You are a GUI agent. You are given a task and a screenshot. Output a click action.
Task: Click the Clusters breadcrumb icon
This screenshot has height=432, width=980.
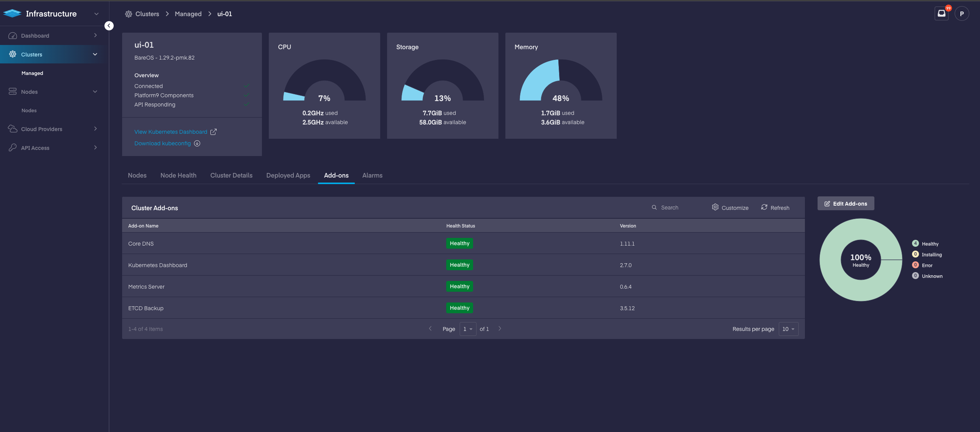click(129, 14)
